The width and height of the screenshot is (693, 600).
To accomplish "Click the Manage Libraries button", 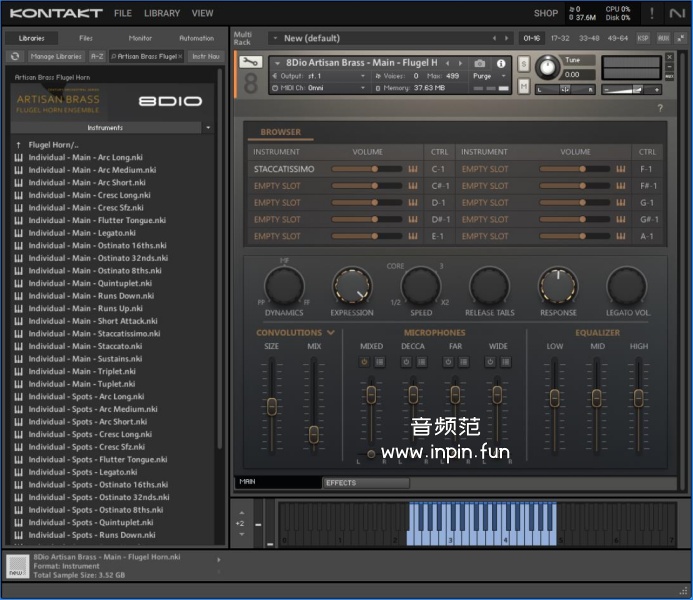I will point(55,57).
